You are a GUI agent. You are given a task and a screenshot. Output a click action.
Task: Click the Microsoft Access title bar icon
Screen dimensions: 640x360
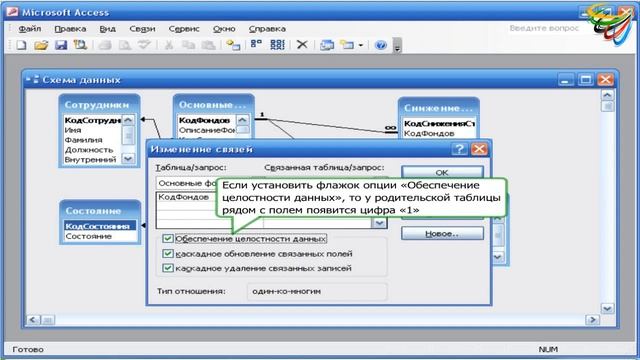(13, 12)
